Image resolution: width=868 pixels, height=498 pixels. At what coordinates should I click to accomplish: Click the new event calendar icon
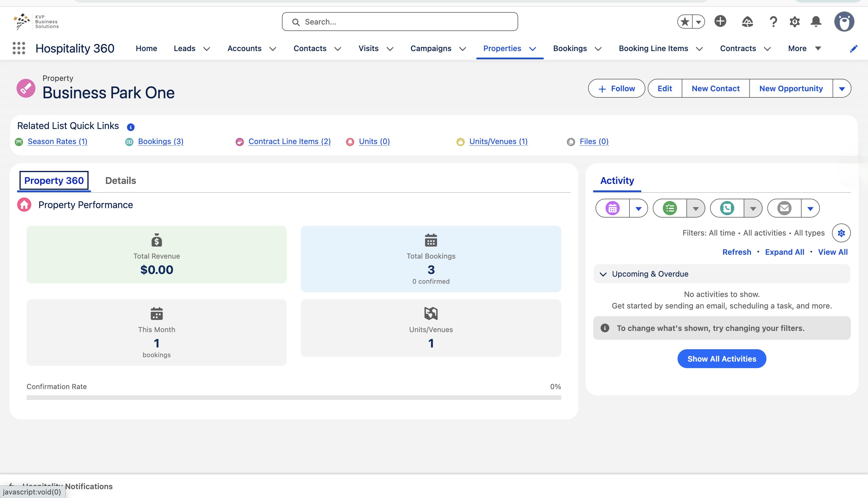click(x=612, y=208)
